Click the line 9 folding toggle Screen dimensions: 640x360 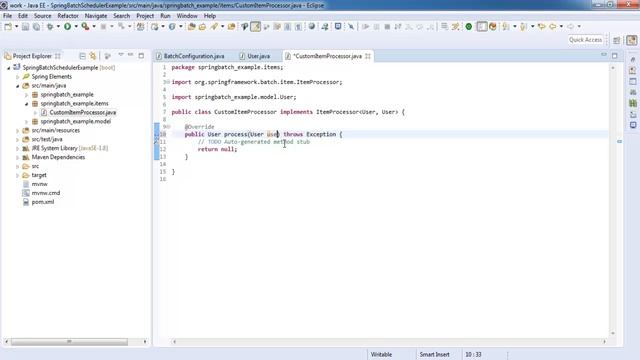[x=168, y=127]
